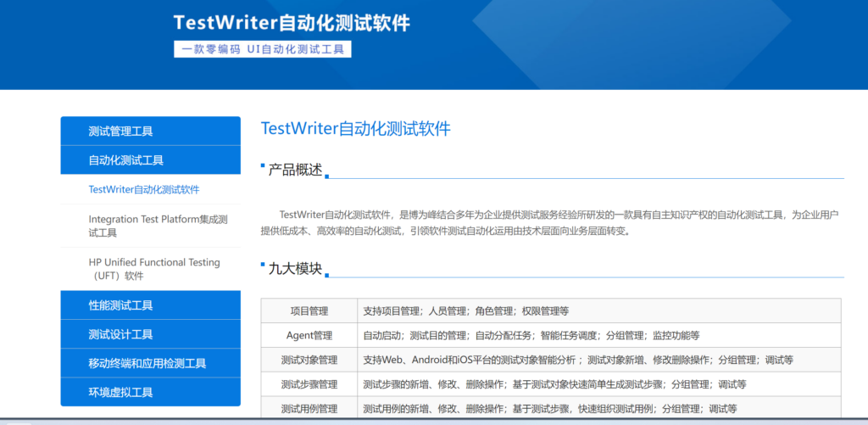Viewport: 868px width, 425px height.
Task: Click the 测试步骤管理 table cell
Action: [x=309, y=384]
